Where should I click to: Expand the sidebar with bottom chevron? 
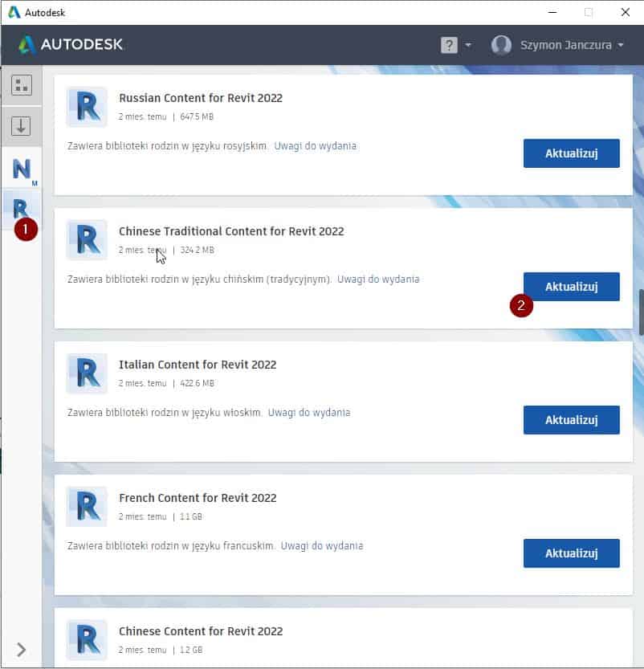point(21,650)
